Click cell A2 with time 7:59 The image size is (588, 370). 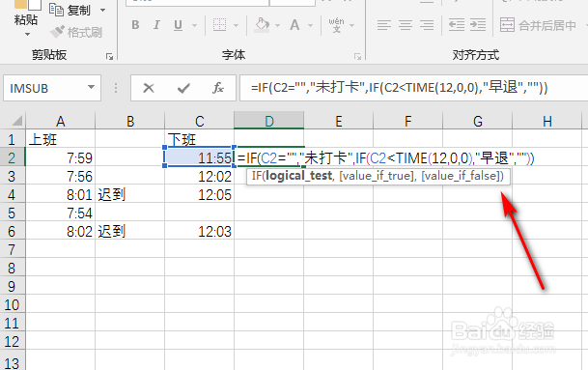pyautogui.click(x=61, y=158)
